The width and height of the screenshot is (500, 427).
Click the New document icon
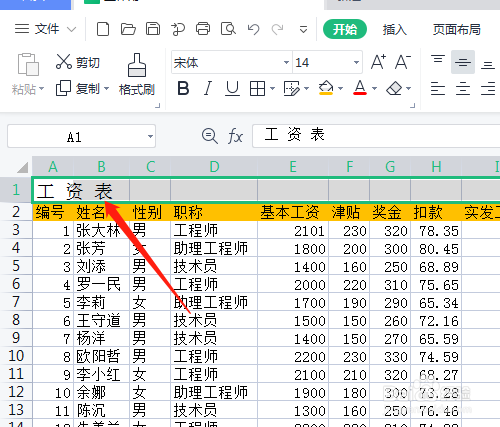pos(103,29)
